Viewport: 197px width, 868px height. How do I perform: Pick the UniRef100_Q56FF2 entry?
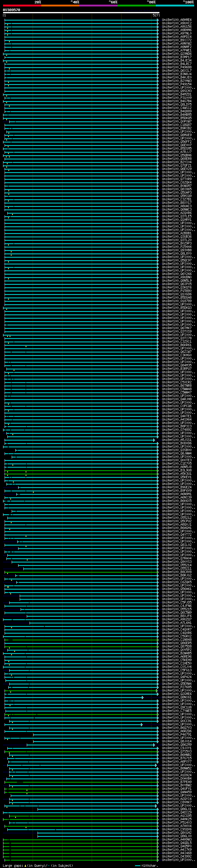pos(176,142)
